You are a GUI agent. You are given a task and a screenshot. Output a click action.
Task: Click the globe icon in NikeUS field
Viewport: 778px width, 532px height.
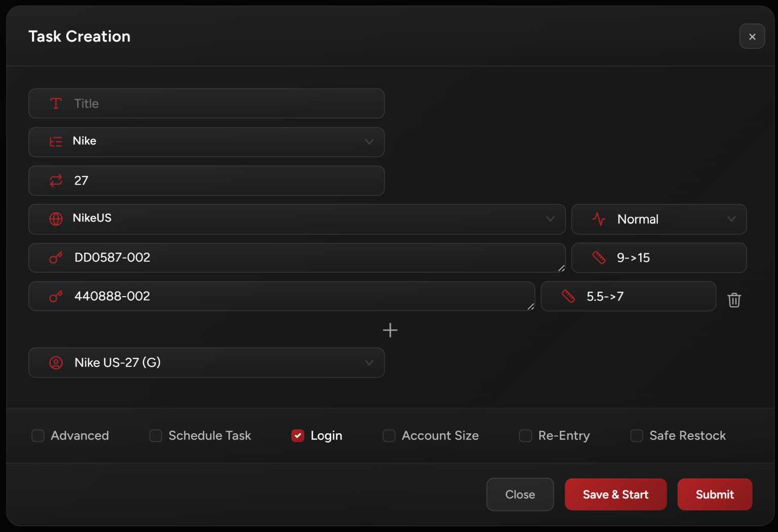coord(56,219)
